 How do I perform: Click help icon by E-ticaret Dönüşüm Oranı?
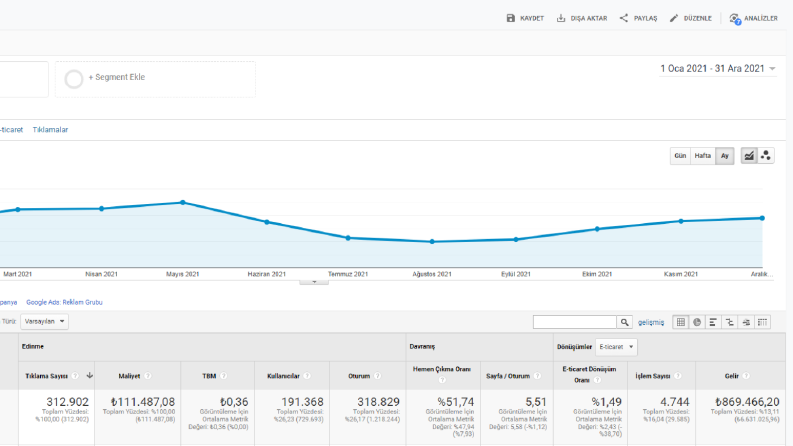click(597, 380)
